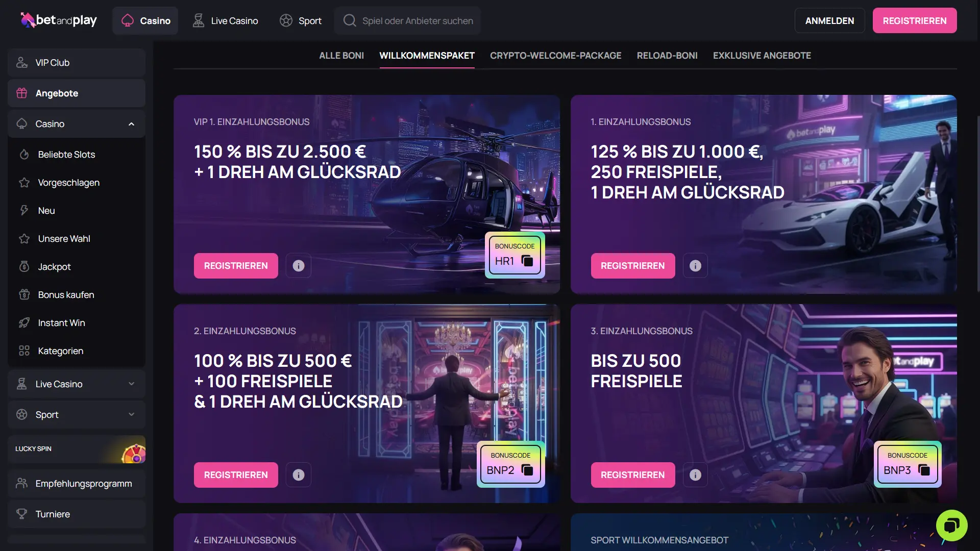Image resolution: width=980 pixels, height=551 pixels.
Task: Switch to the CRYPTO-WELCOME-PACKAGE tab
Action: click(x=556, y=56)
